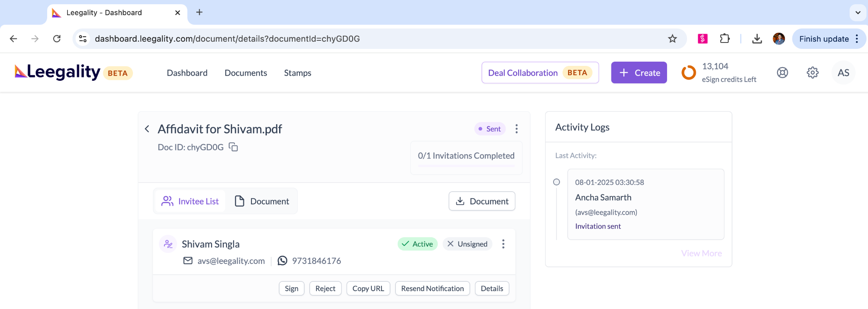
Task: Click the Affidavit for Shivam.pdf title
Action: [x=220, y=129]
